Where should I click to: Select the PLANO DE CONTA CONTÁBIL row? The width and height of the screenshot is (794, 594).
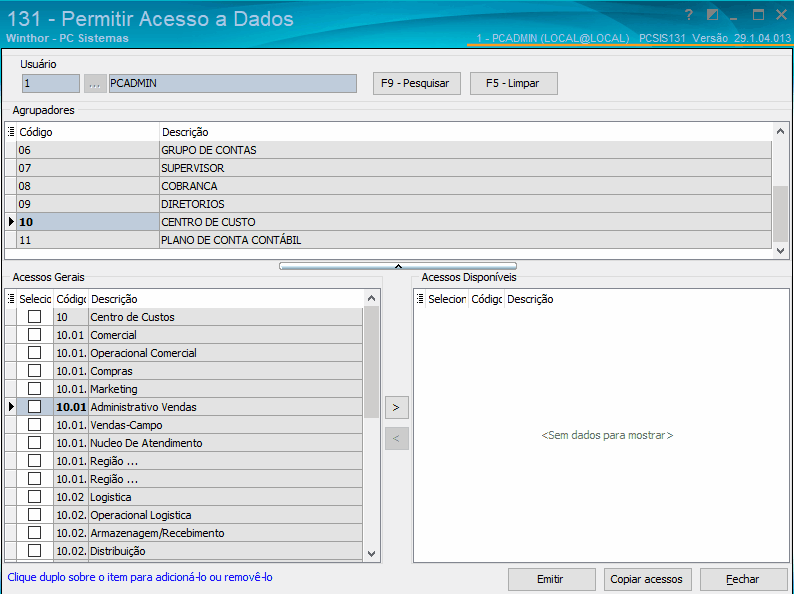[x=388, y=240]
